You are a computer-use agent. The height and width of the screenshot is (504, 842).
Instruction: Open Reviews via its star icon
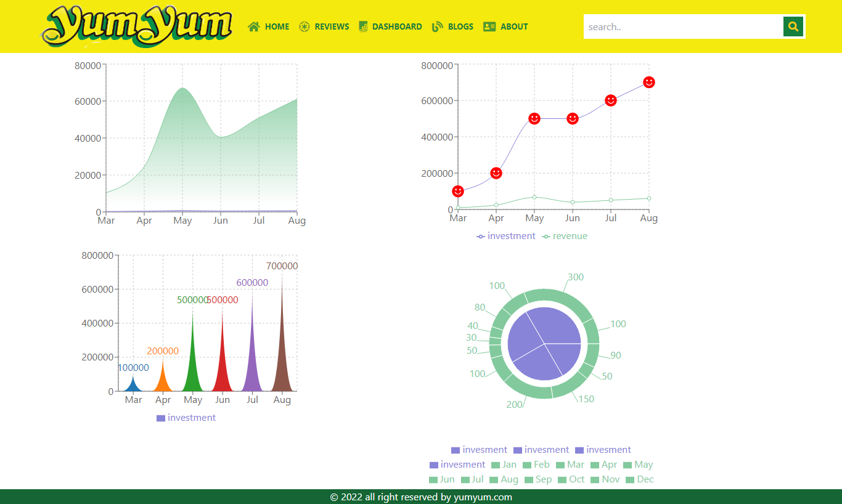[x=304, y=26]
